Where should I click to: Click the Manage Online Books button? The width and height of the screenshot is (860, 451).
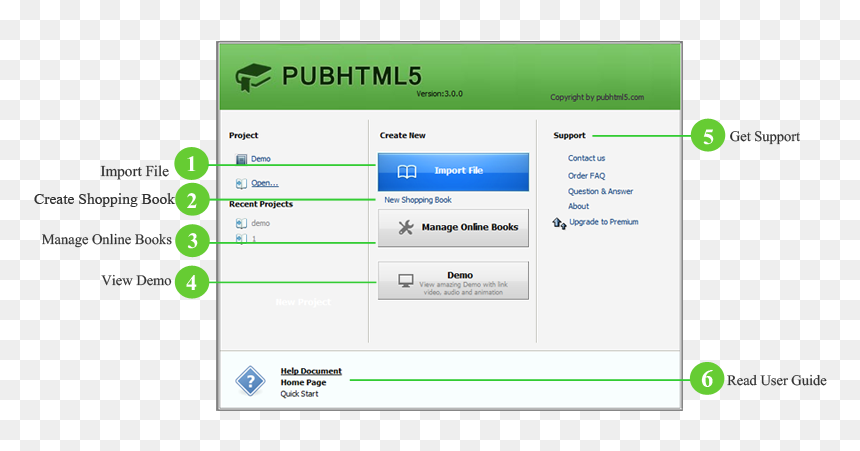453,228
